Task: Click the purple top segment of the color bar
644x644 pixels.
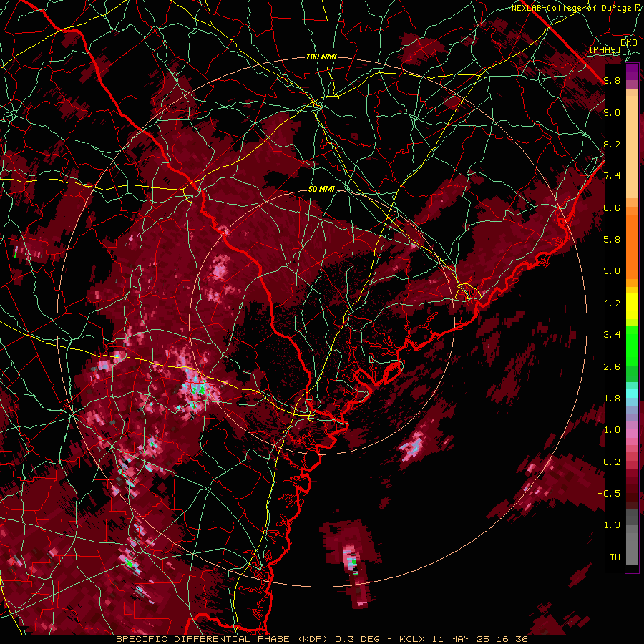Action: (x=632, y=72)
